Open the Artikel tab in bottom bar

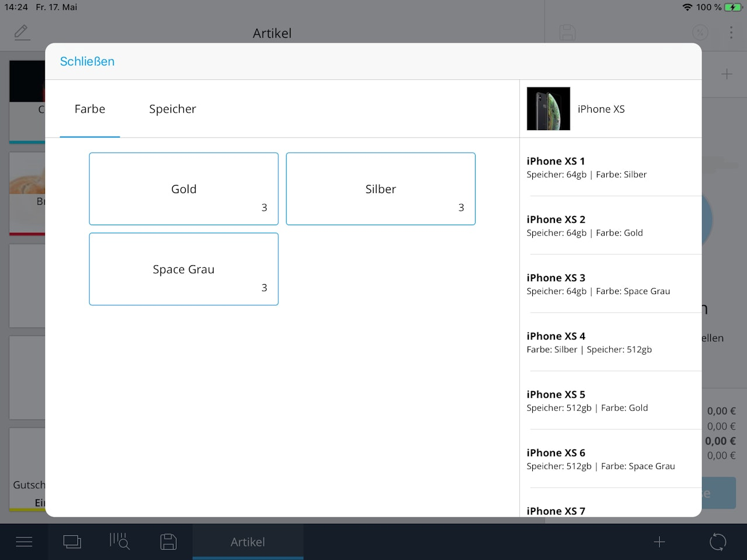coord(247,542)
